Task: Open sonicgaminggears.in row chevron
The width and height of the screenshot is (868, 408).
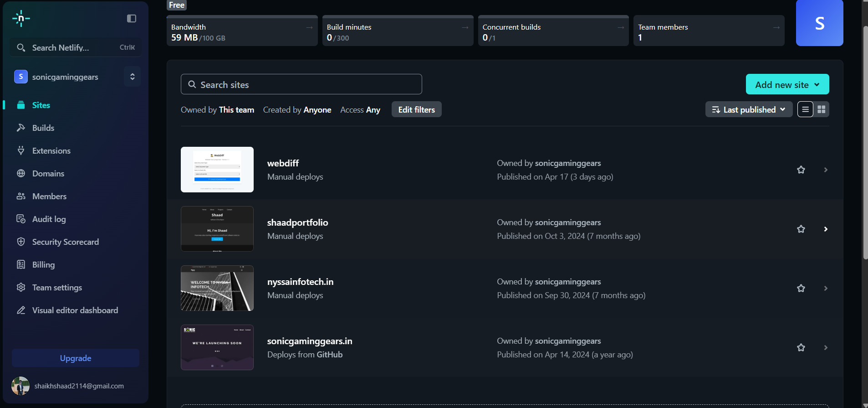Action: coord(826,347)
